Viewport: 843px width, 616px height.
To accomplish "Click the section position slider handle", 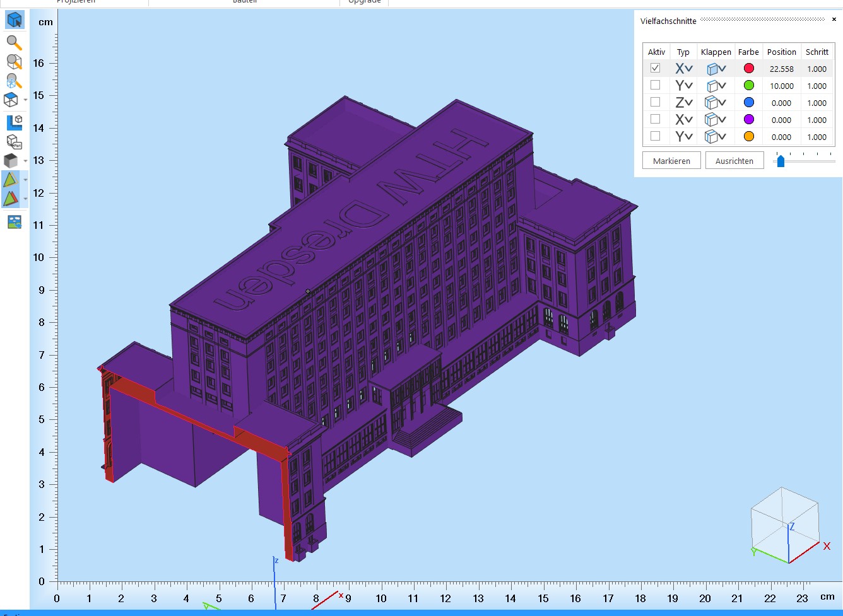I will click(x=781, y=161).
